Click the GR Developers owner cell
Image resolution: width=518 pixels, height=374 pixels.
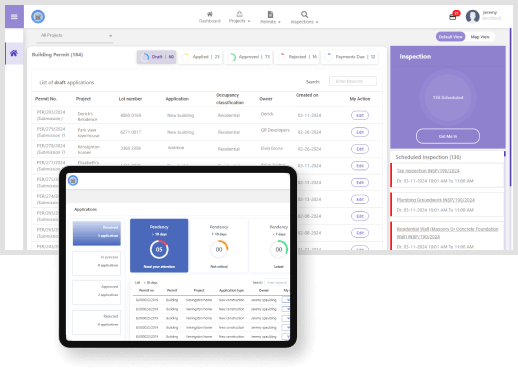pyautogui.click(x=275, y=130)
